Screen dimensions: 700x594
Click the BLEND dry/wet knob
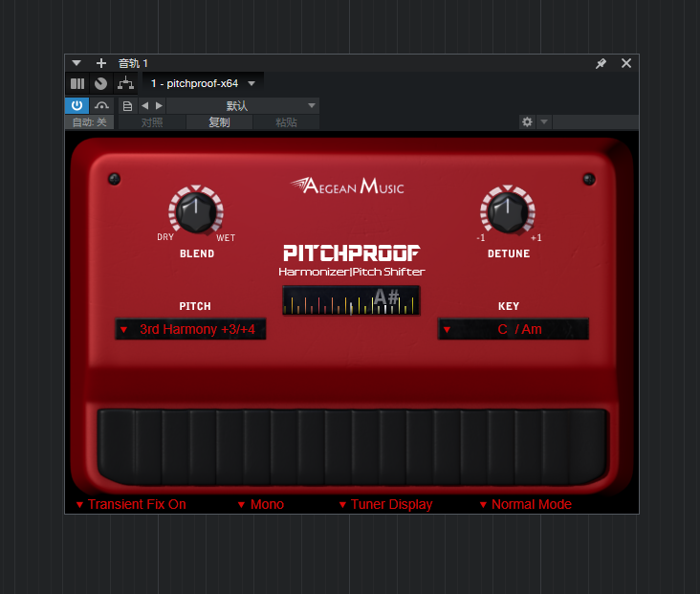pyautogui.click(x=196, y=211)
